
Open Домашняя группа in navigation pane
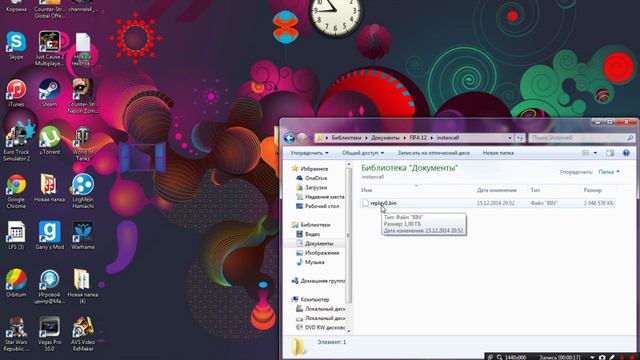click(x=318, y=281)
